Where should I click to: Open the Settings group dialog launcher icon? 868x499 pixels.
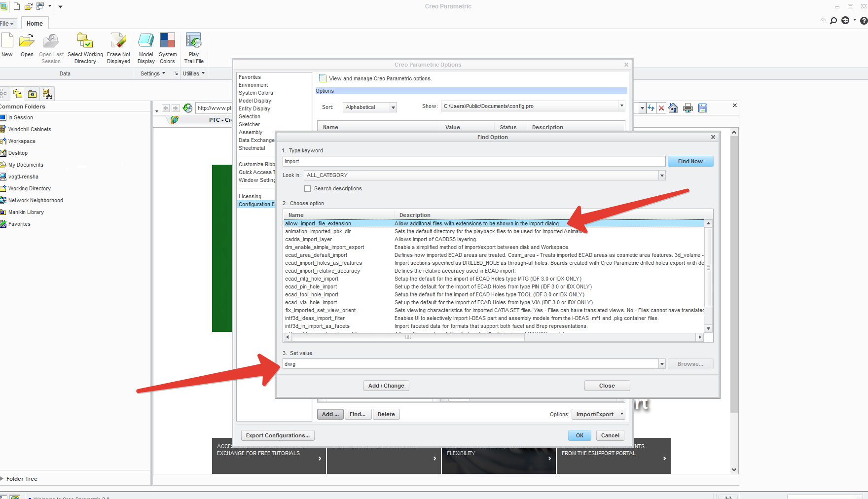(x=176, y=73)
